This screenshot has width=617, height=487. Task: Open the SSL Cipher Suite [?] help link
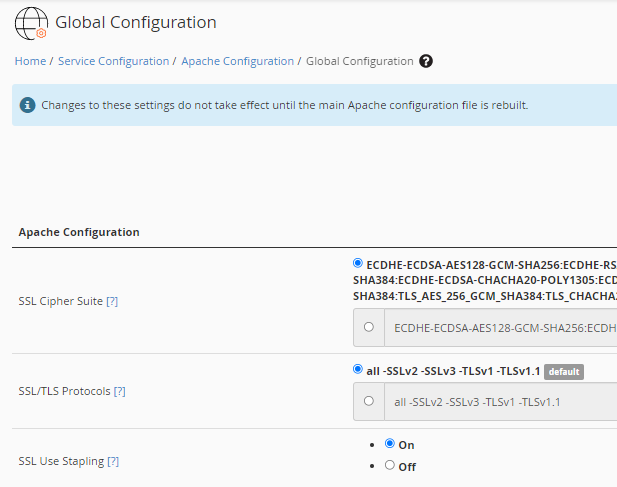click(x=112, y=301)
